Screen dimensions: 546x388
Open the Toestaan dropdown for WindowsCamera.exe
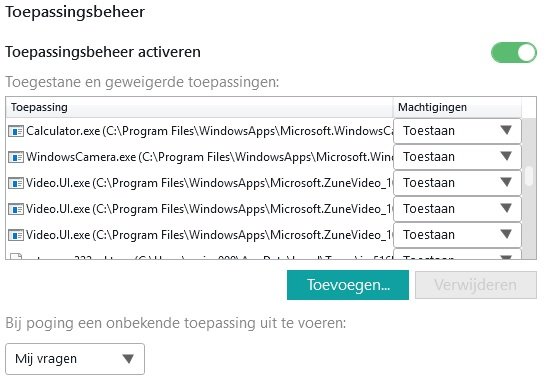(457, 157)
